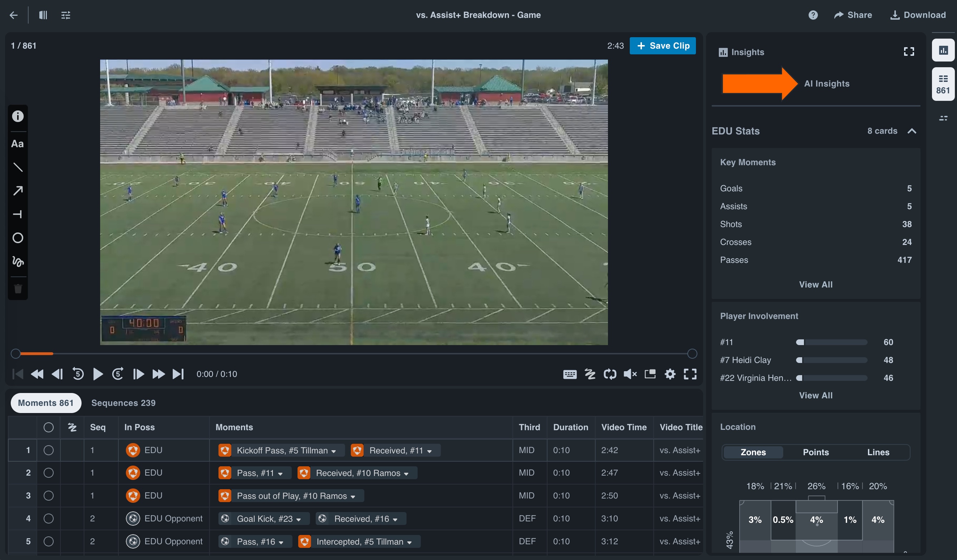Go back using the left arrow icon
This screenshot has height=560, width=957.
(x=14, y=15)
